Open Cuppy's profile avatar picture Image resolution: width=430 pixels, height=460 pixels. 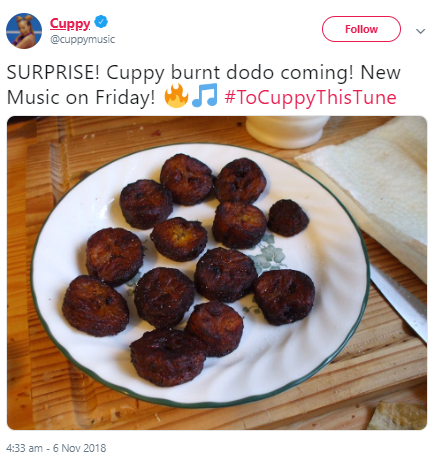[24, 31]
